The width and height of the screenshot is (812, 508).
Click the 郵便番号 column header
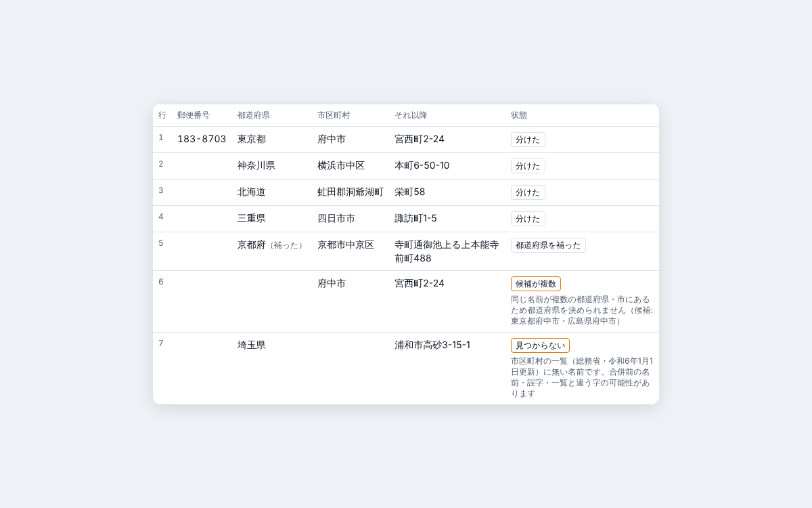click(x=194, y=115)
